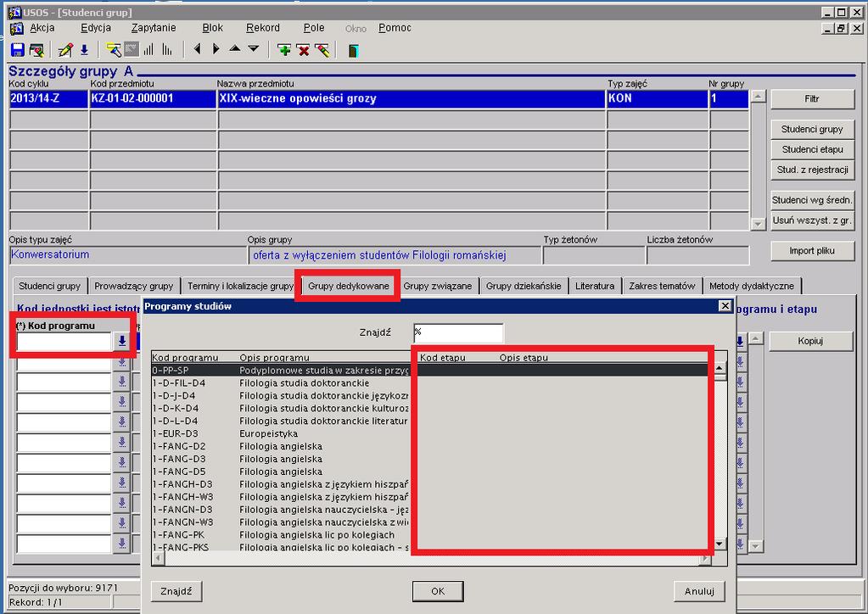This screenshot has height=614, width=868.
Task: Click the blue down-arrow list-of-values toolbar icon
Action: pos(84,50)
